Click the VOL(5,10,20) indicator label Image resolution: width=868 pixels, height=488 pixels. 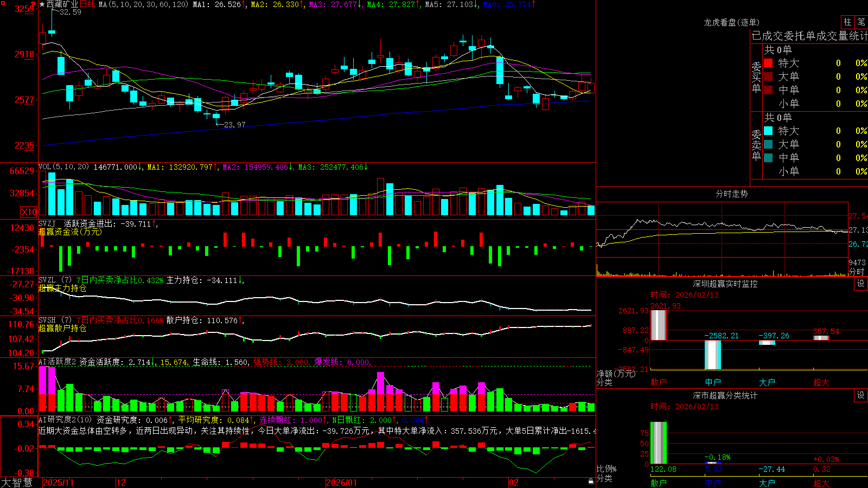[x=63, y=167]
